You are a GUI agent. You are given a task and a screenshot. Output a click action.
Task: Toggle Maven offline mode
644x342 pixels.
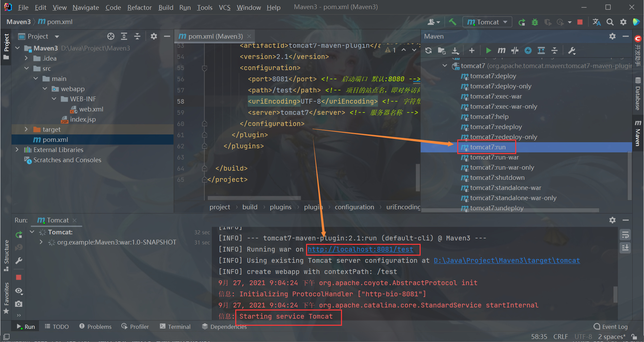click(515, 50)
